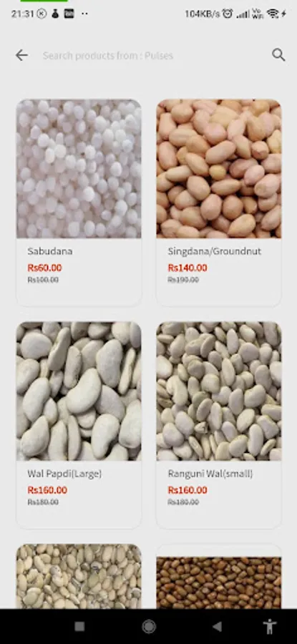Open the partially visible white beans product
The width and height of the screenshot is (297, 644).
click(x=79, y=576)
